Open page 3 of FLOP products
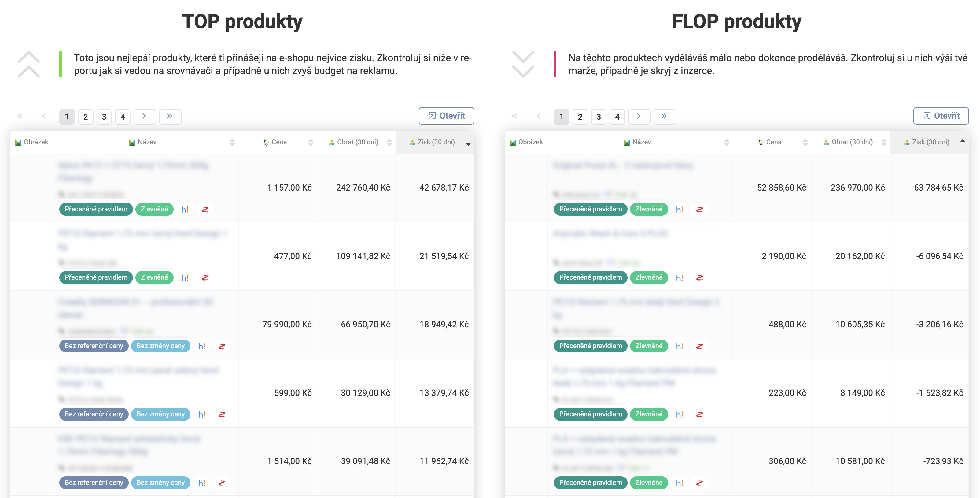 [x=599, y=117]
